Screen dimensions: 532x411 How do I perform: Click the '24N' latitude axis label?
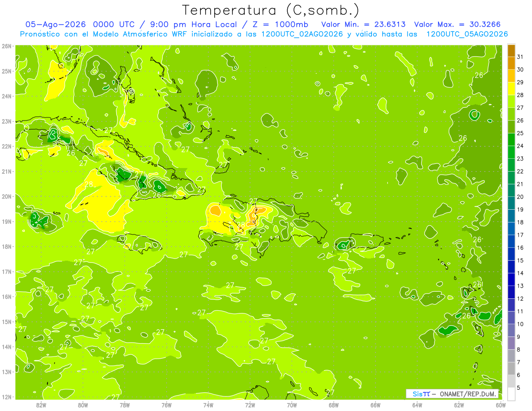point(7,96)
